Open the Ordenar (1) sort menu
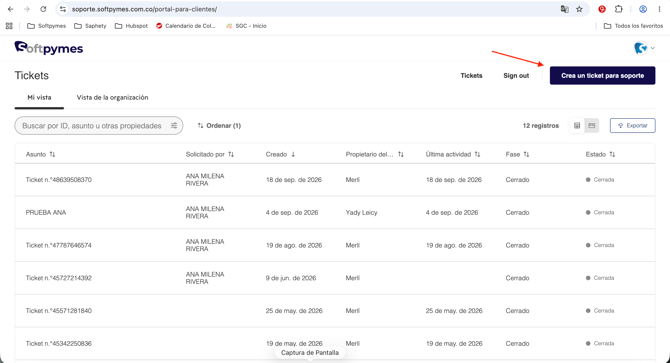 [x=219, y=126]
